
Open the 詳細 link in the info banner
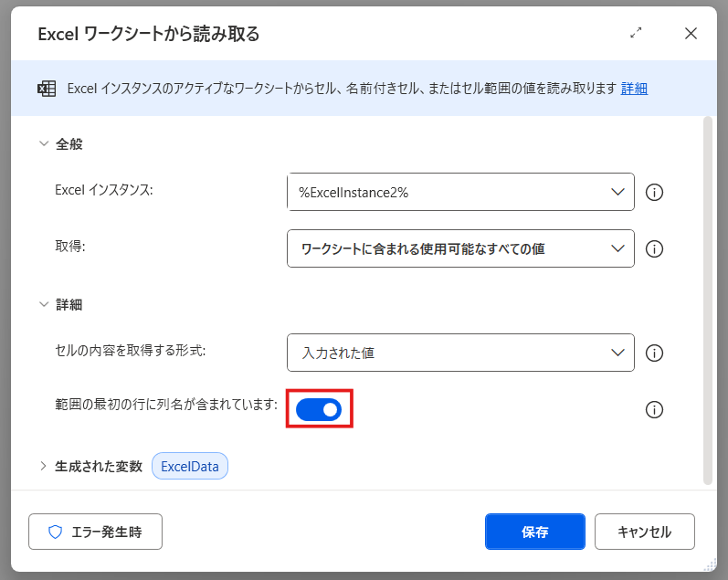pyautogui.click(x=634, y=89)
